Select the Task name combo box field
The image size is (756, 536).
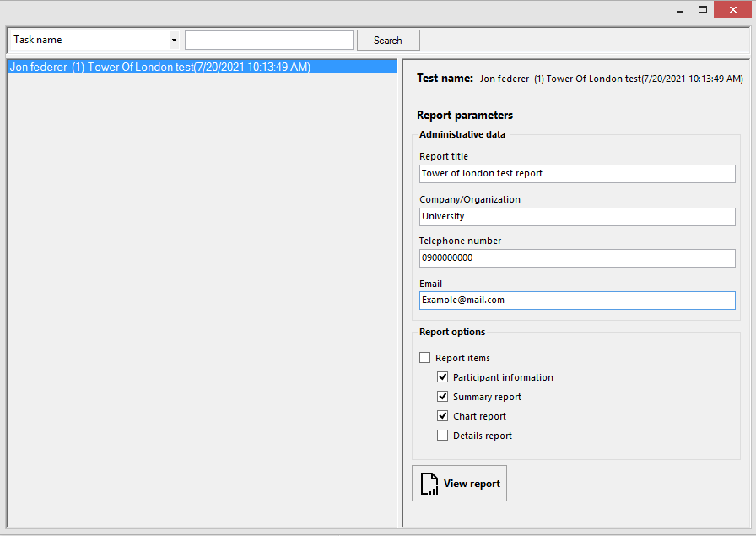[94, 40]
